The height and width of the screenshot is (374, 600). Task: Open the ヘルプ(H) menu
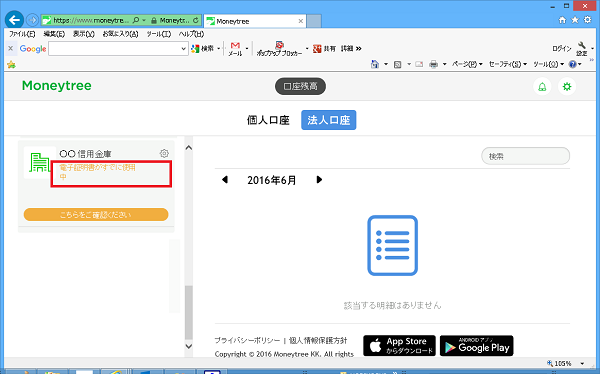pos(191,34)
